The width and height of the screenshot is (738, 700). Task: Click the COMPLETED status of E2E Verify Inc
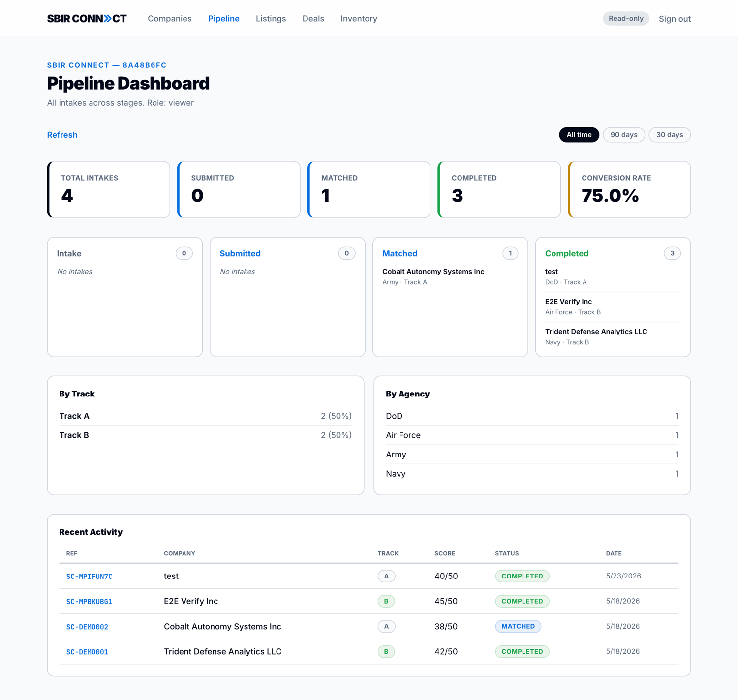click(x=522, y=601)
